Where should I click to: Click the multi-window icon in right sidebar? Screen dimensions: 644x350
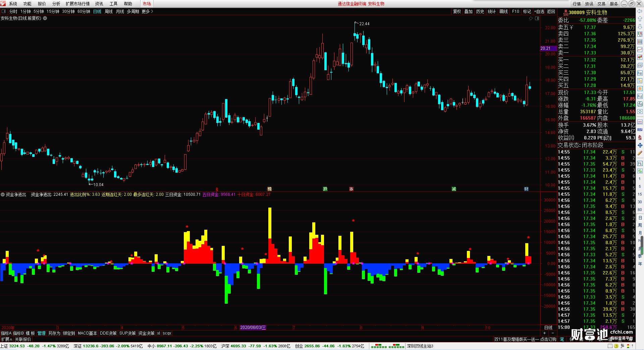pyautogui.click(x=640, y=65)
